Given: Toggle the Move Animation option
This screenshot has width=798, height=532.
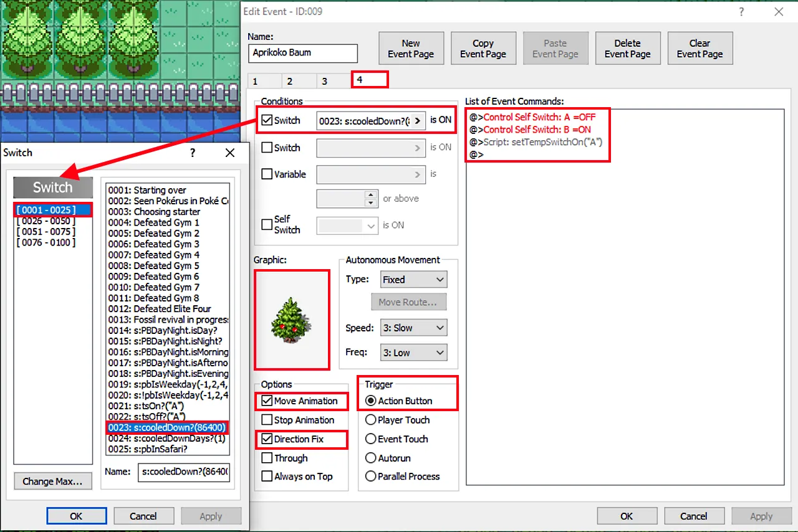Looking at the screenshot, I should pos(267,401).
